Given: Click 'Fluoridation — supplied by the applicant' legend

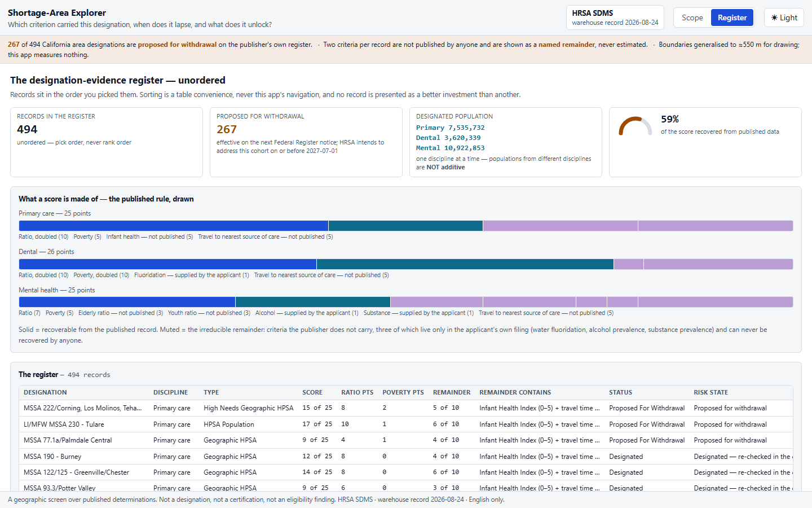Looking at the screenshot, I should point(192,275).
